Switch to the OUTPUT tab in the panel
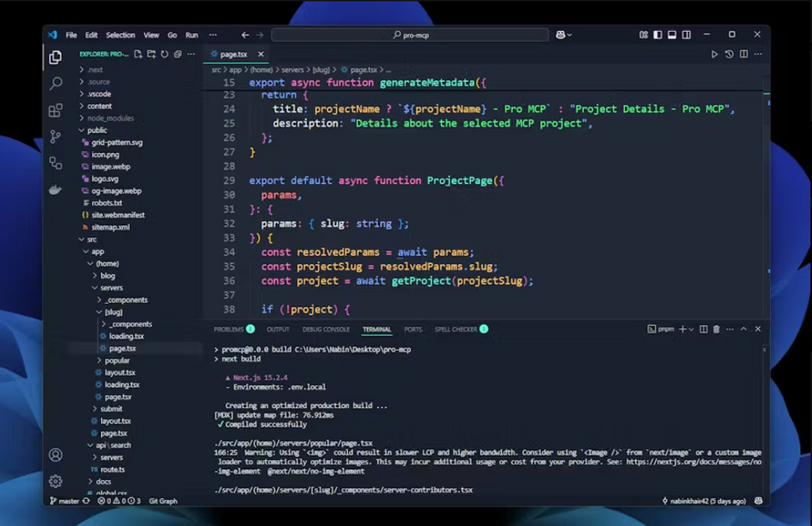812x526 pixels. point(278,329)
